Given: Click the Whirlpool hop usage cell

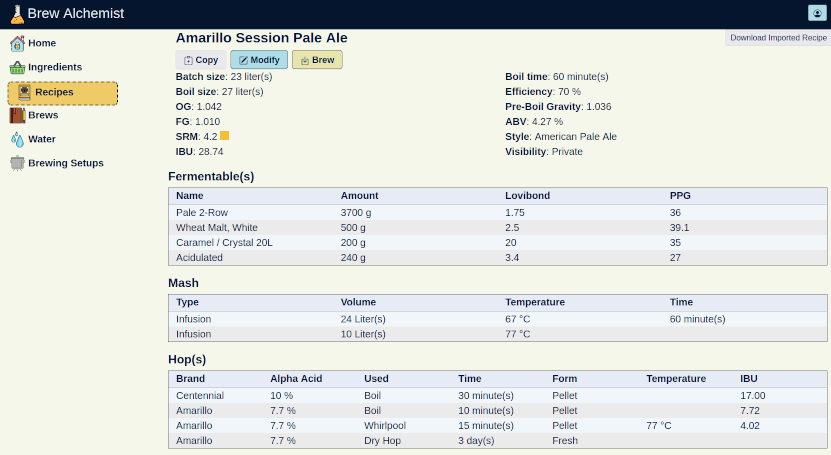Looking at the screenshot, I should (x=385, y=425).
